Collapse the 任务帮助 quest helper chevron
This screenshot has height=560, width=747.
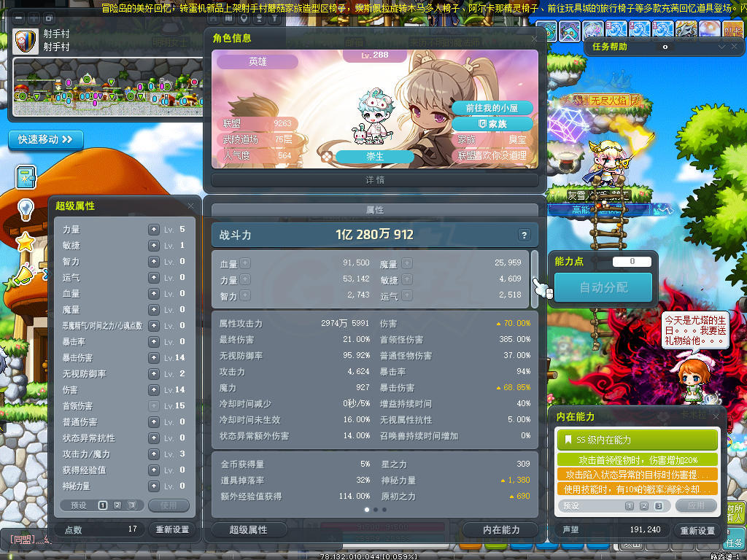[x=721, y=47]
